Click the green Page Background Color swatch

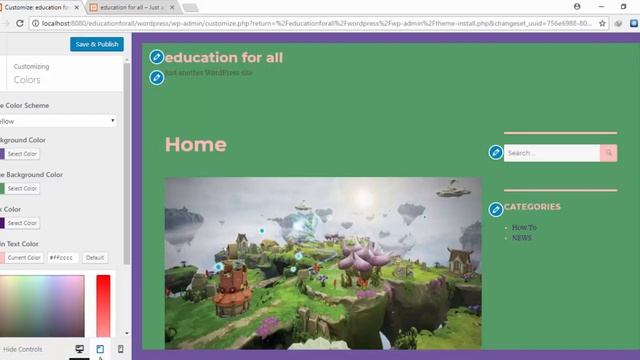pos(2,189)
